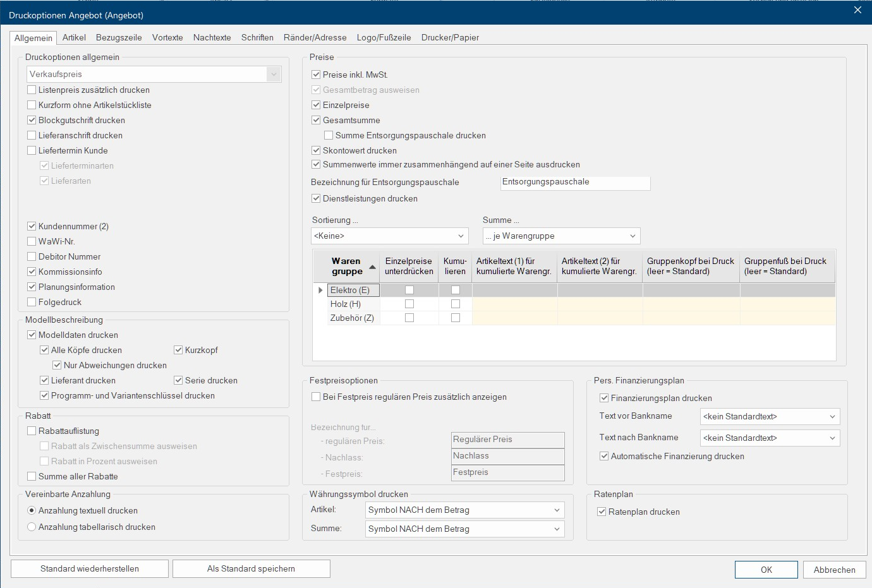Select Anzahlung tabellarisch drucken
The width and height of the screenshot is (872, 588).
click(32, 527)
